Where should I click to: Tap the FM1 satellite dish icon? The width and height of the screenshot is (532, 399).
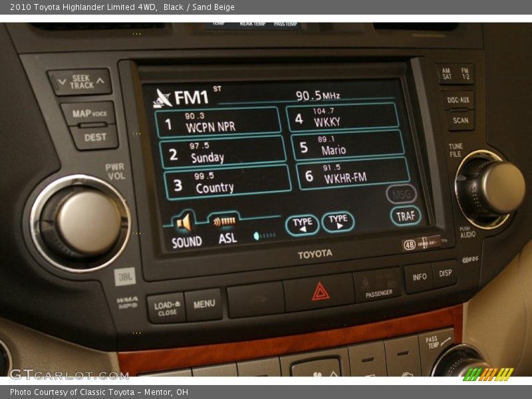(x=162, y=98)
